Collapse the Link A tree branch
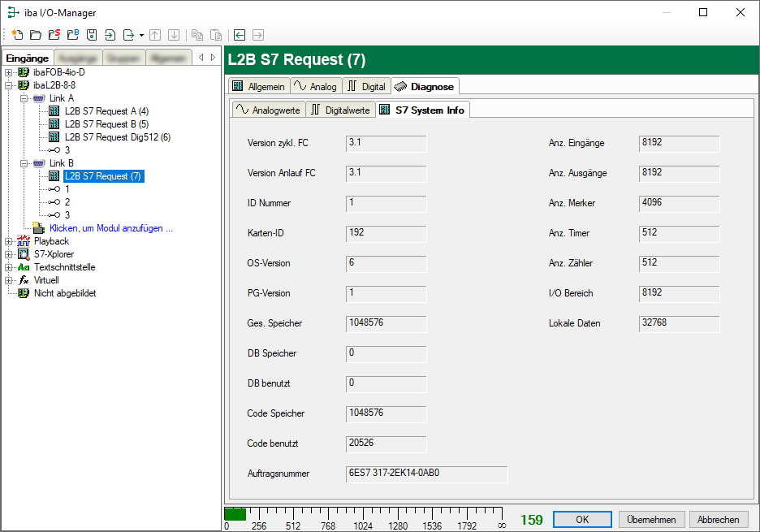 tap(24, 98)
